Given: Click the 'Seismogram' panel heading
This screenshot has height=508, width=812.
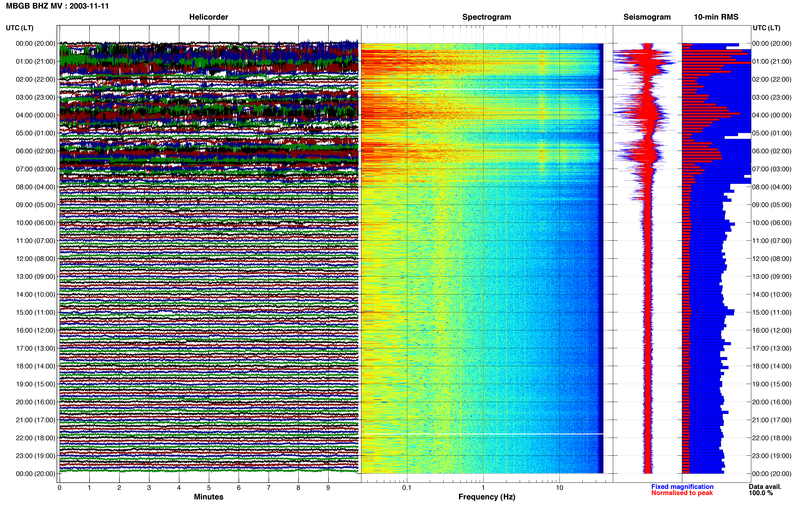Looking at the screenshot, I should (x=647, y=17).
